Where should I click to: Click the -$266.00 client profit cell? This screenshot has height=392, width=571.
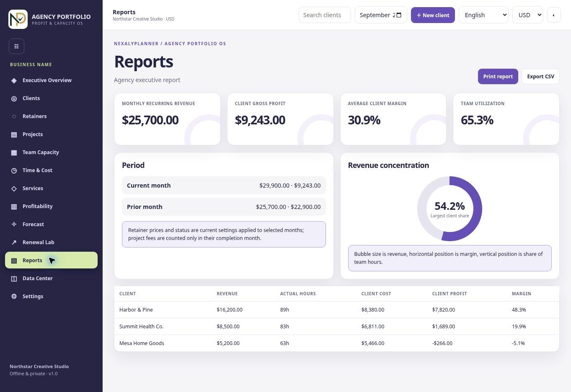click(442, 343)
